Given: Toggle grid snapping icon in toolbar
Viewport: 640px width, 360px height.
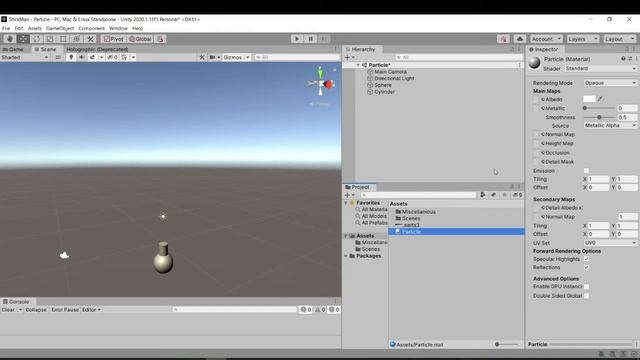Looking at the screenshot, I should pos(160,39).
